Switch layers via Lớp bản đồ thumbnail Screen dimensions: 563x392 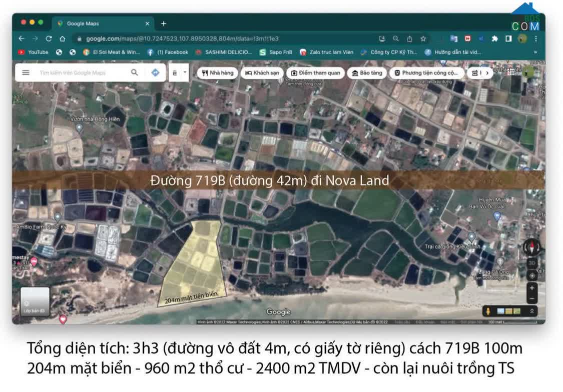click(x=35, y=301)
